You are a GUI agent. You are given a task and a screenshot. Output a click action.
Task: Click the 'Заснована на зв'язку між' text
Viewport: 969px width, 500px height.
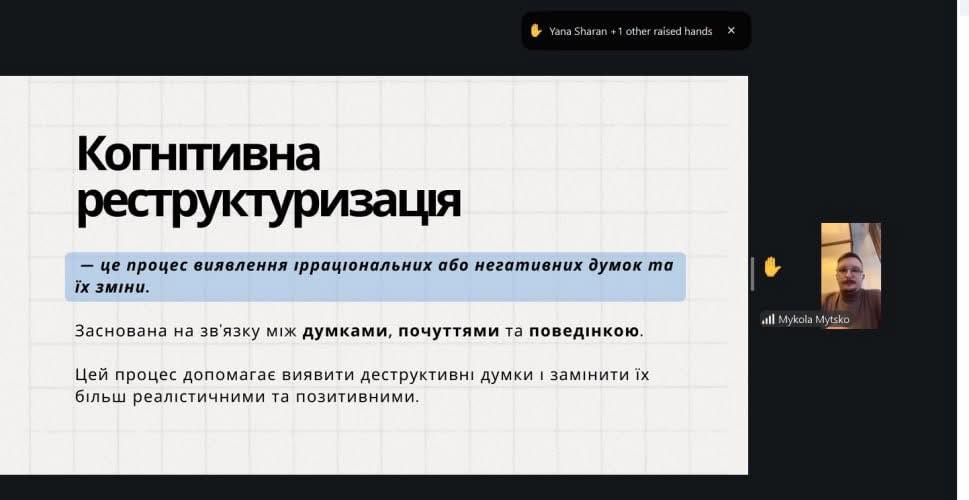(x=186, y=331)
